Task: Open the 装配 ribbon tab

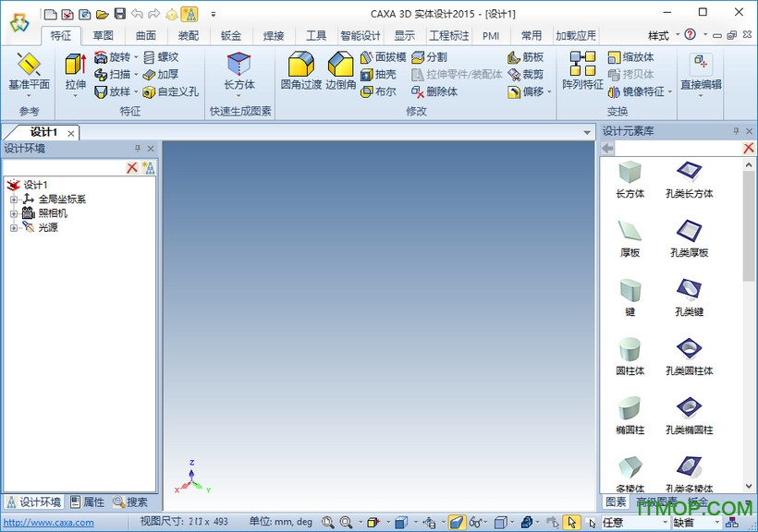Action: pos(188,35)
